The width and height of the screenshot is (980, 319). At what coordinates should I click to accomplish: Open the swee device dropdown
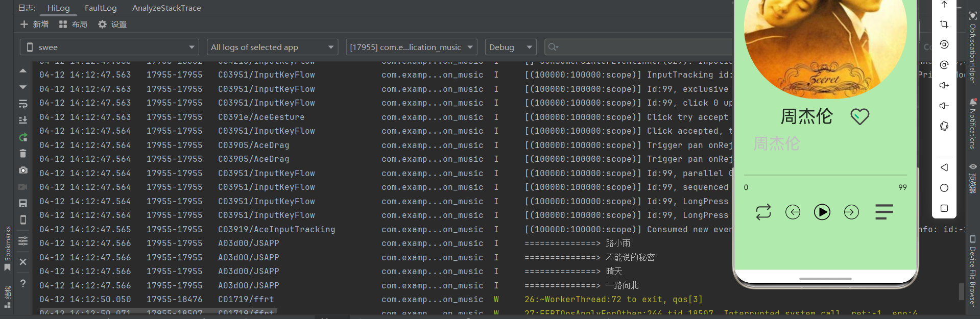110,47
